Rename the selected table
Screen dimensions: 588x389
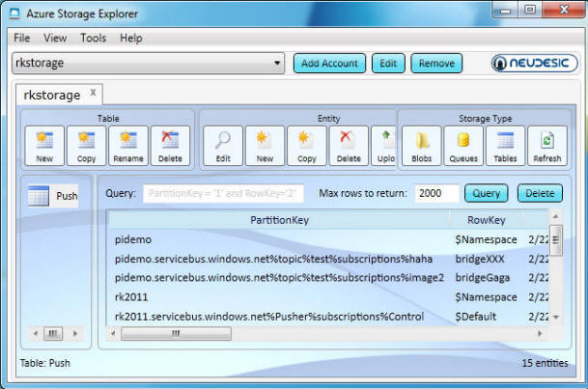tap(128, 146)
